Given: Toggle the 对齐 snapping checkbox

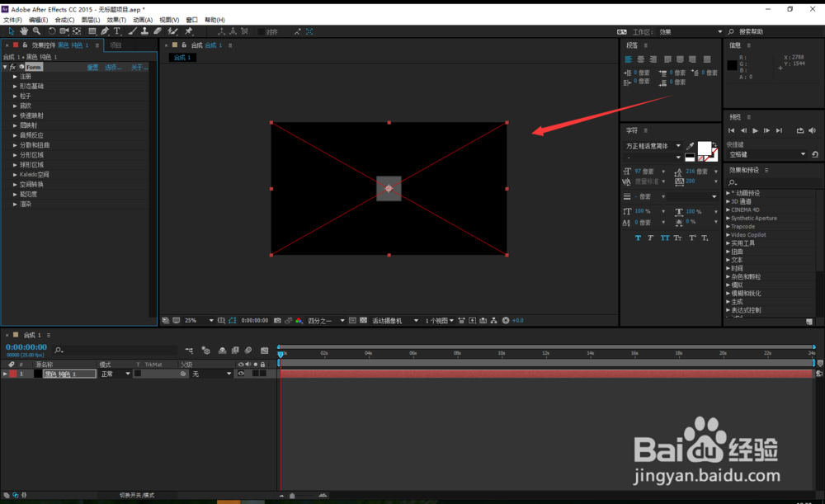Looking at the screenshot, I should pyautogui.click(x=262, y=31).
